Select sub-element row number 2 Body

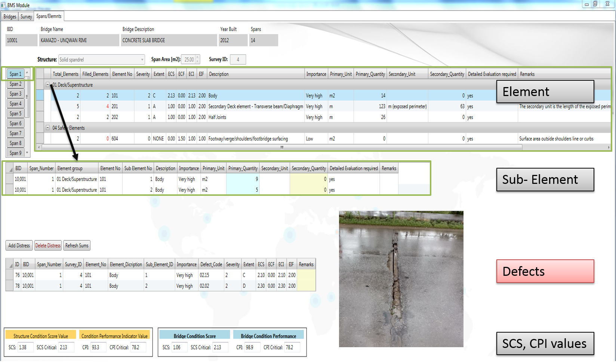tap(202, 190)
